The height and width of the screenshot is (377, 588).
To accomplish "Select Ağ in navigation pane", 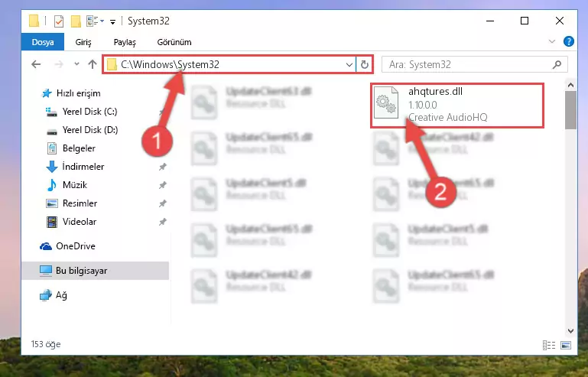I will tap(61, 295).
